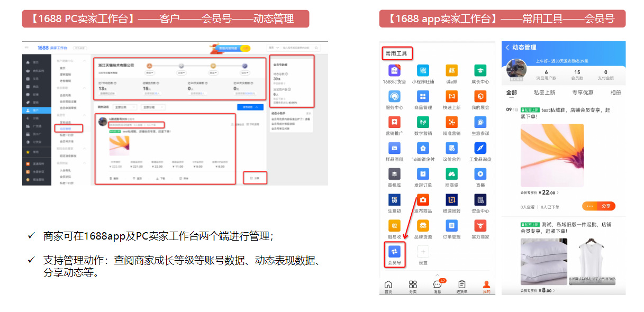Image resolution: width=644 pixels, height=312 pixels.
Task: Tap the orange three-dots button beside 分享
Action: [590, 206]
